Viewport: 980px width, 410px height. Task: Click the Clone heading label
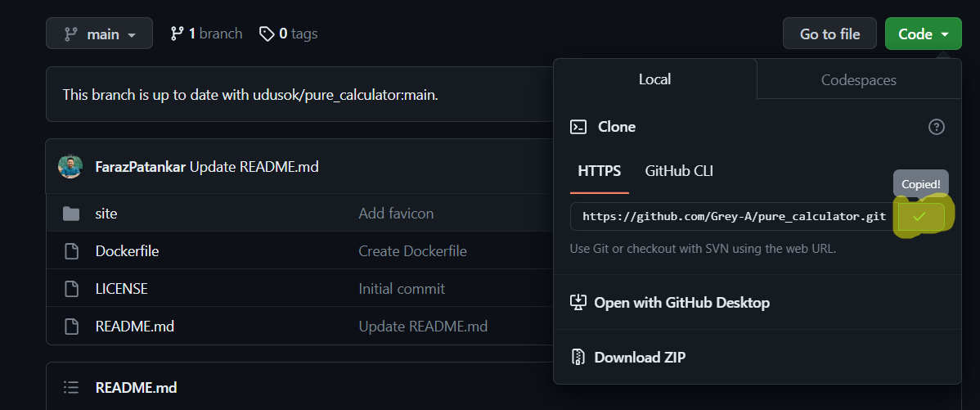point(617,127)
